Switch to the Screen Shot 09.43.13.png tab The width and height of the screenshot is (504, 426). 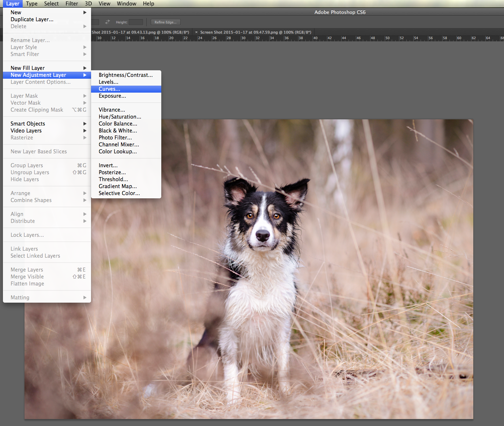[x=140, y=32]
